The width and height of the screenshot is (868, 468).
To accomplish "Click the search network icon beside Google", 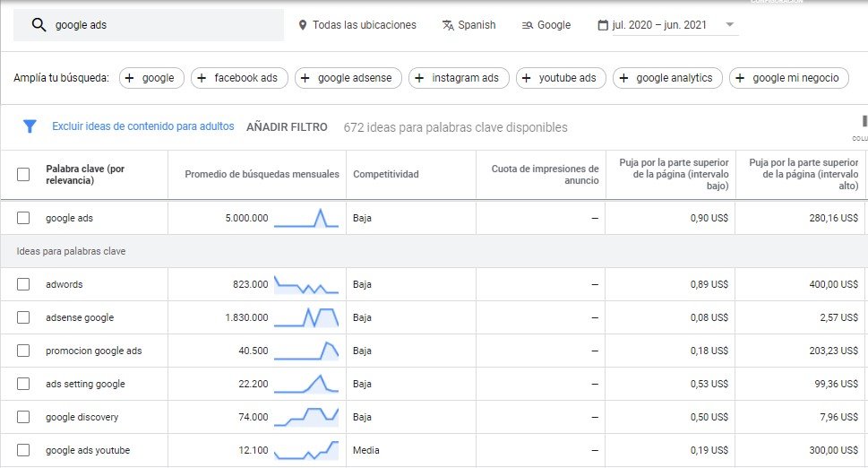I will point(527,25).
